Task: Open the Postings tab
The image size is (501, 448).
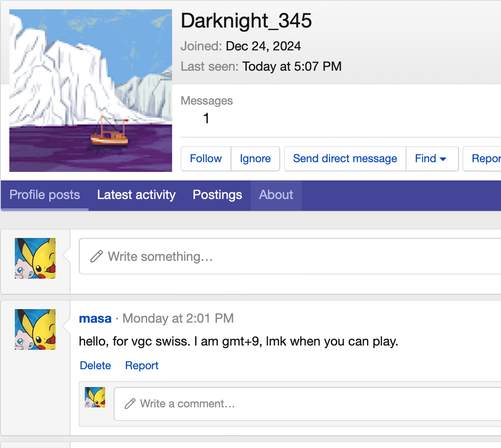Action: [x=217, y=195]
